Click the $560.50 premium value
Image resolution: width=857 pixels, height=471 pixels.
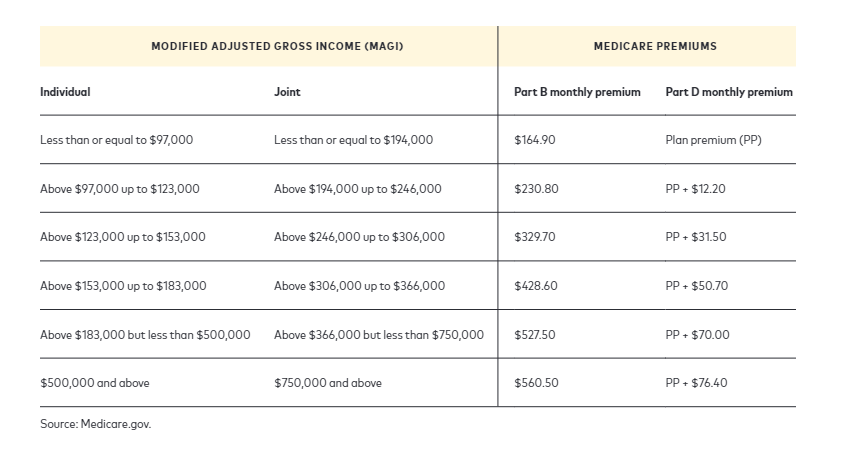(x=536, y=383)
